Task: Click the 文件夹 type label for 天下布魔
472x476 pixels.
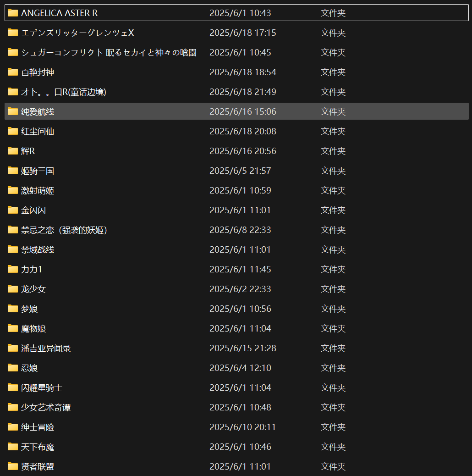Action: [333, 447]
